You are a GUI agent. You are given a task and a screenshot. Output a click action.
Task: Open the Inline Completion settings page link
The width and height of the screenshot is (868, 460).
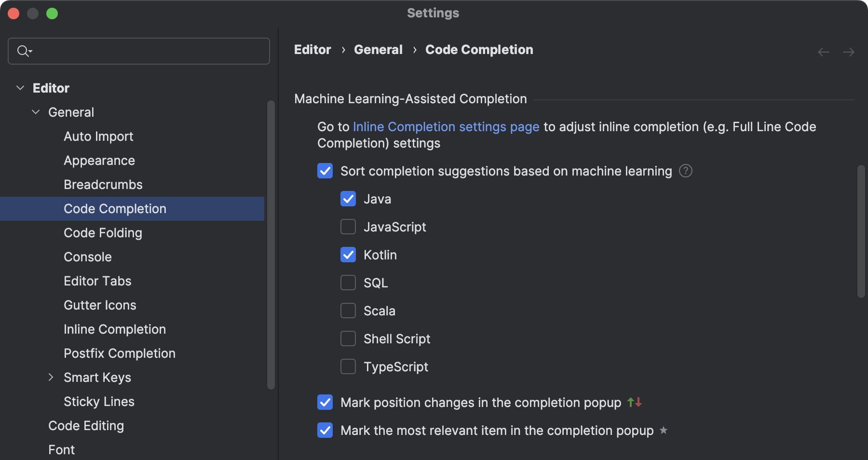446,126
